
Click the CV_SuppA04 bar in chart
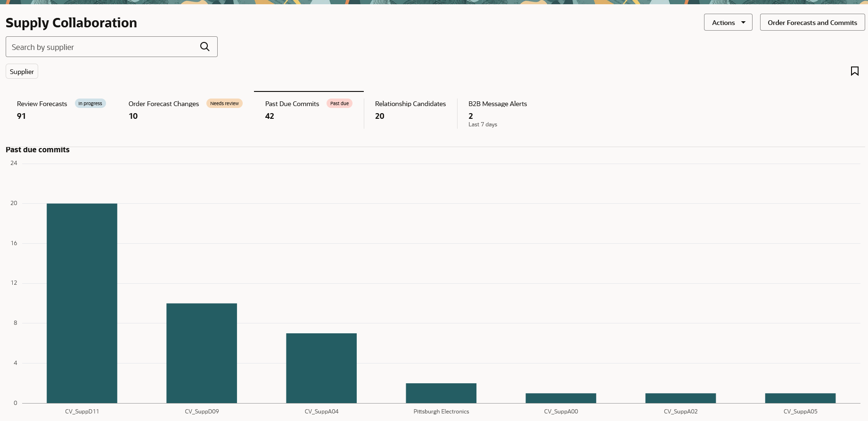pyautogui.click(x=321, y=368)
